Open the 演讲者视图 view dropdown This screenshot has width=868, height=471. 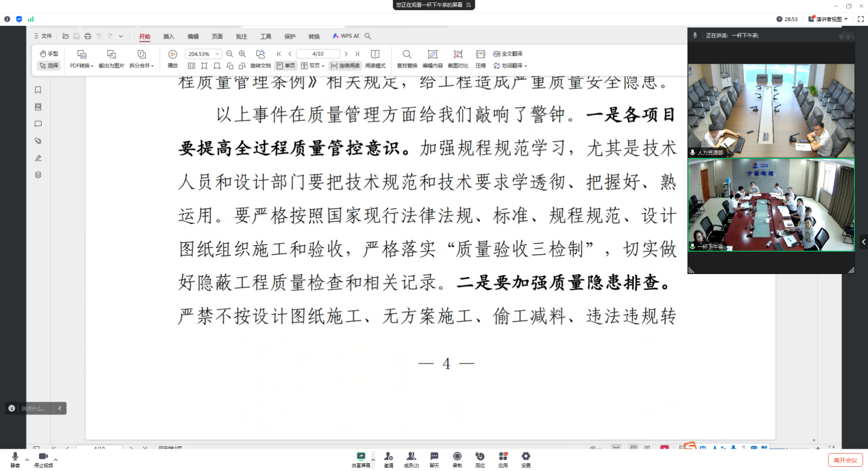click(x=829, y=19)
